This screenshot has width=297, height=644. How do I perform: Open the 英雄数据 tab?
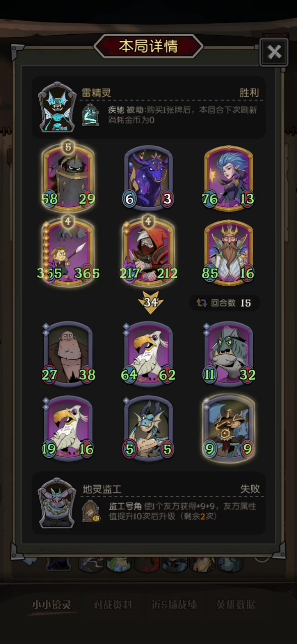(x=236, y=605)
